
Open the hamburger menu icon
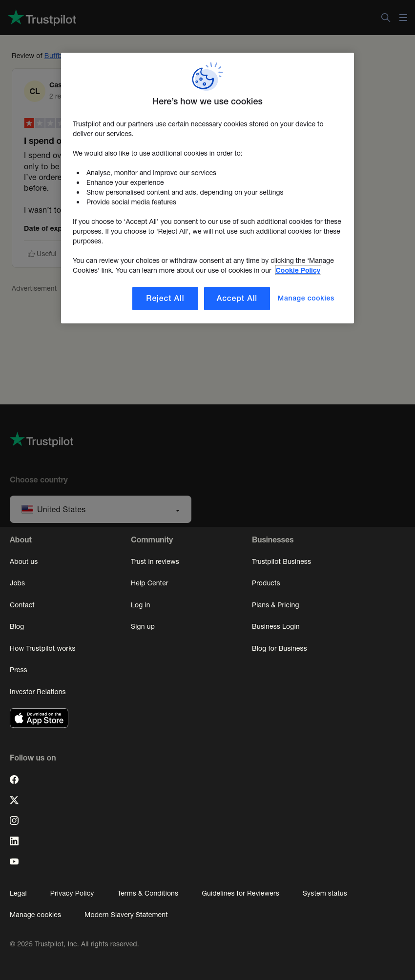point(403,18)
